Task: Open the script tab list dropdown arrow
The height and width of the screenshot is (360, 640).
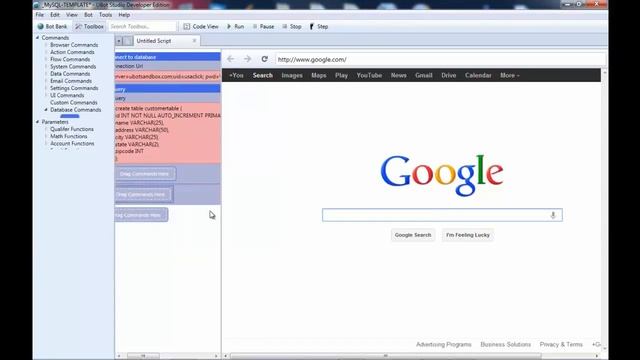Action: coord(119,41)
